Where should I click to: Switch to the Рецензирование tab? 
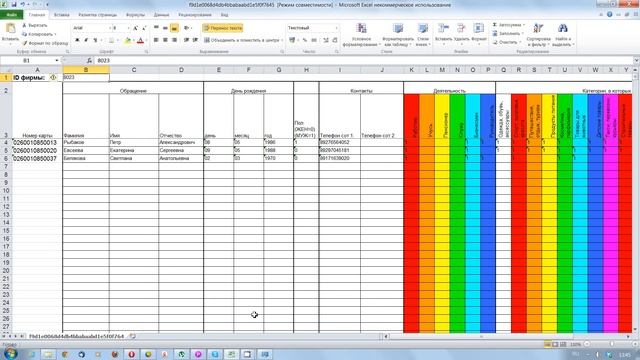(195, 15)
